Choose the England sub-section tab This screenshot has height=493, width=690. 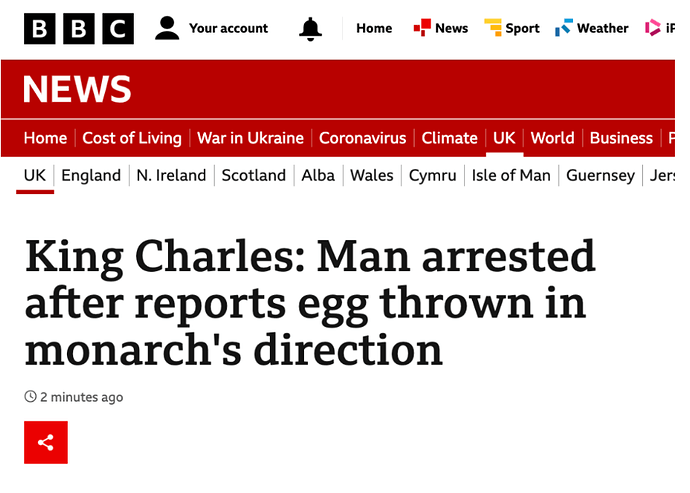coord(91,176)
